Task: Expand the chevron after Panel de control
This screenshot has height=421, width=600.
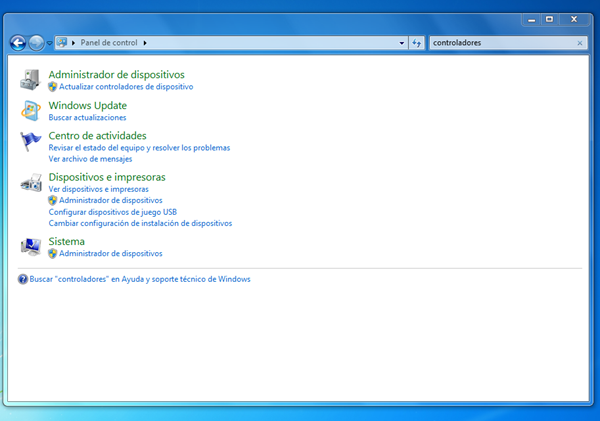Action: [x=145, y=43]
